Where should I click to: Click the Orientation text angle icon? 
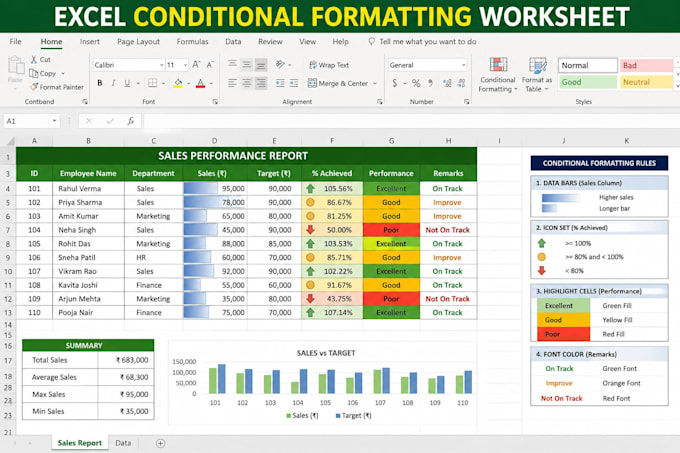280,65
